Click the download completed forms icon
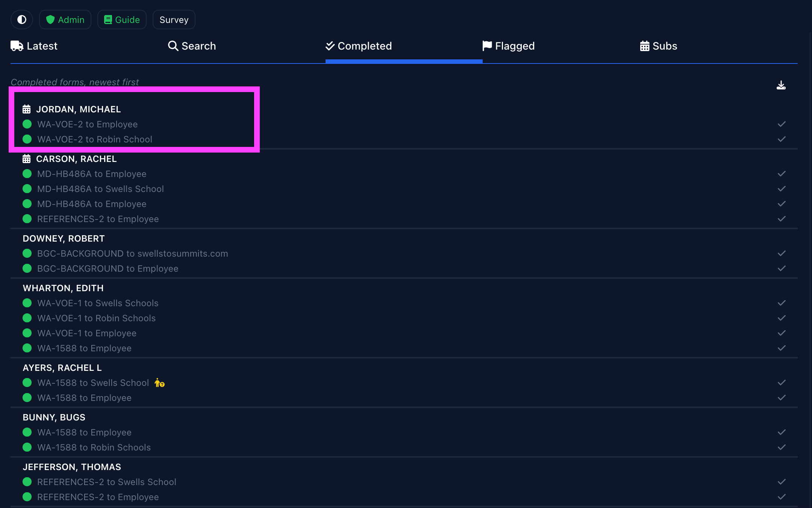 pos(781,85)
